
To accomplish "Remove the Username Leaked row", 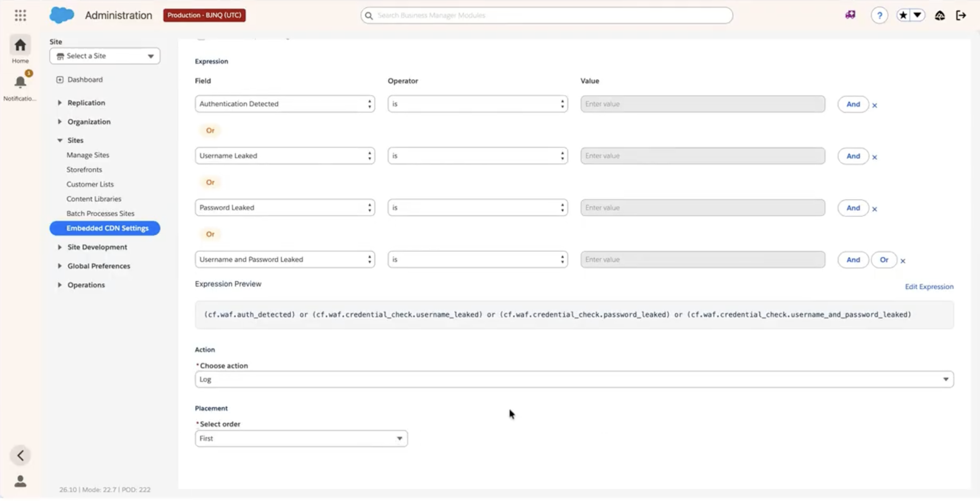I will click(874, 157).
